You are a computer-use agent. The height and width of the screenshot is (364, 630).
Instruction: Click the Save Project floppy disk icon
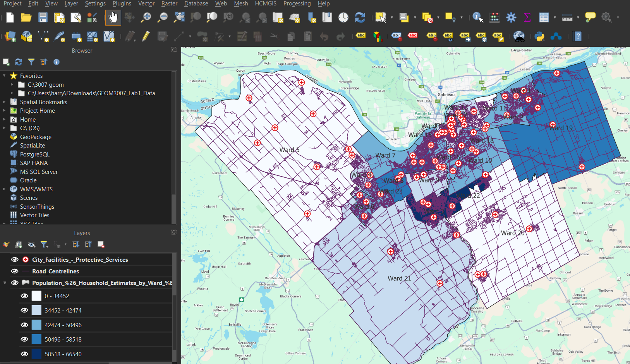click(43, 17)
